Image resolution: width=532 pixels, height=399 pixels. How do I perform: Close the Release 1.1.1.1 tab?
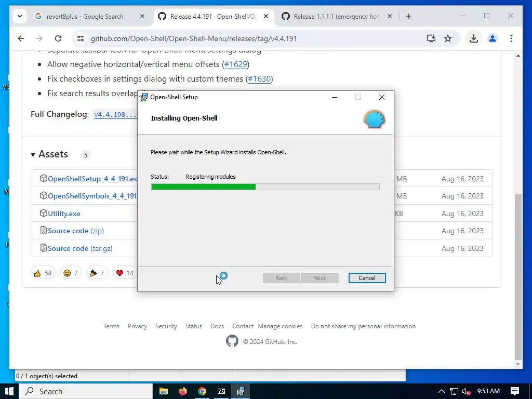coord(390,16)
